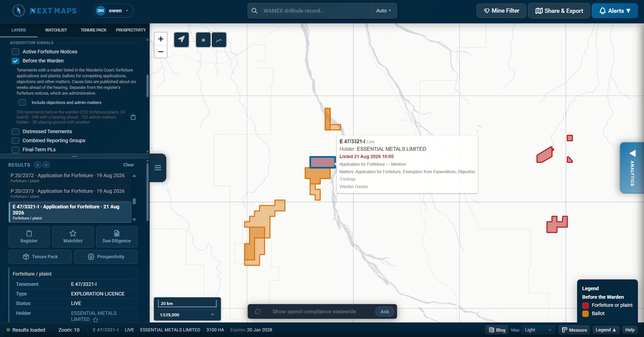Zoom in on the map
Image resolution: width=644 pixels, height=337 pixels.
[x=161, y=39]
